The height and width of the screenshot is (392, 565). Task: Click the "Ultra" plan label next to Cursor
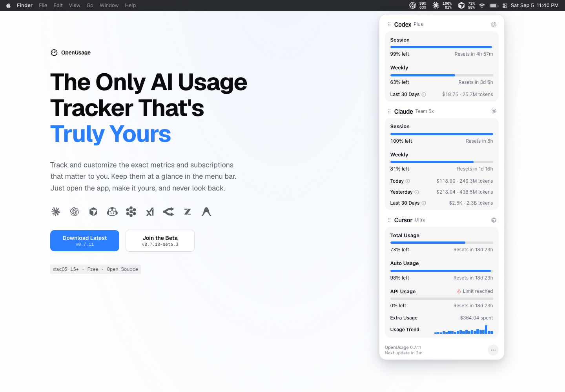tap(420, 220)
